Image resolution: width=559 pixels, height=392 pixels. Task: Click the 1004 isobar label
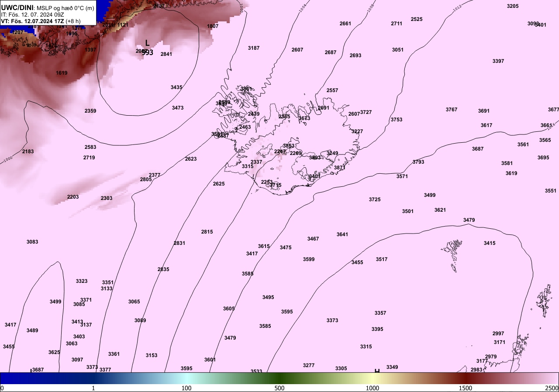tap(303, 7)
